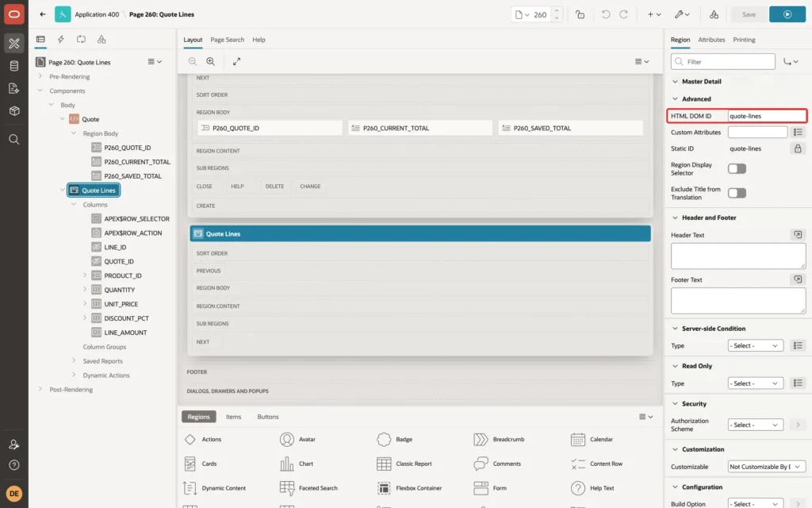Click the HTML DOM ID field
Screen dimensions: 812x508
coord(767,116)
